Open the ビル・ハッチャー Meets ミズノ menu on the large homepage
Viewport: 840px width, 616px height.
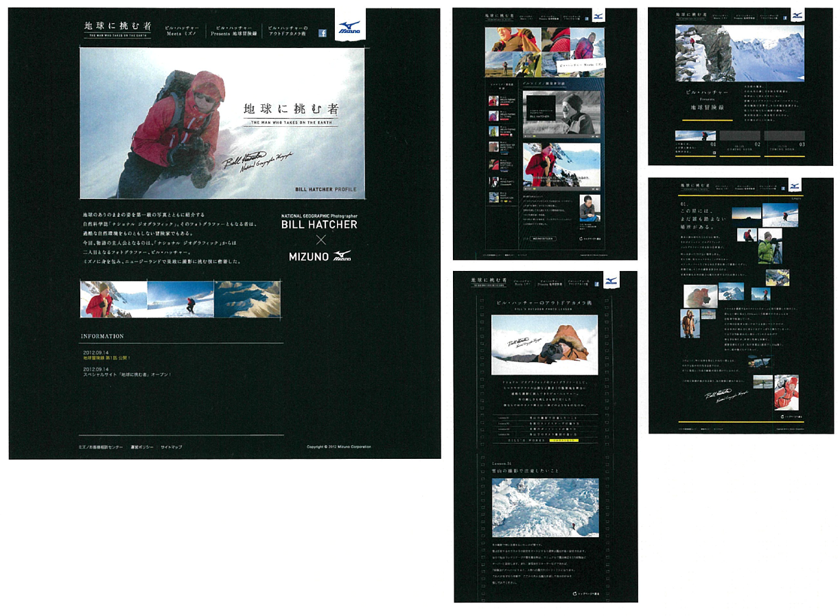click(182, 31)
